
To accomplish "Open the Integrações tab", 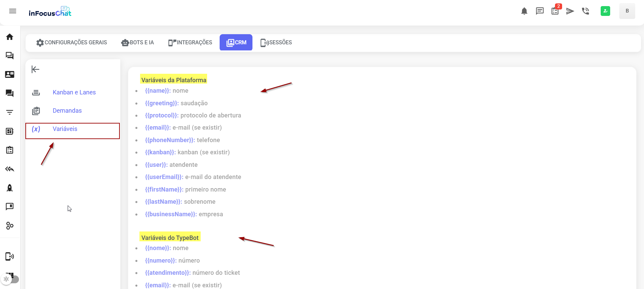I will (190, 43).
